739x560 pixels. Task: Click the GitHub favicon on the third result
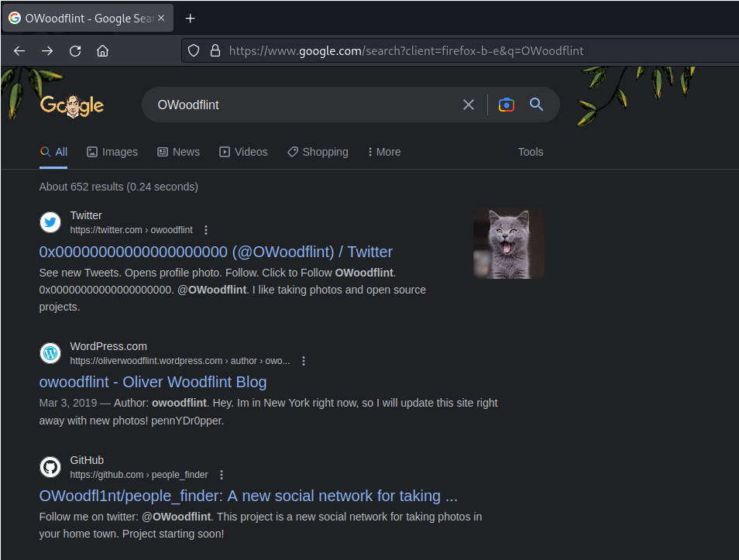[x=50, y=467]
